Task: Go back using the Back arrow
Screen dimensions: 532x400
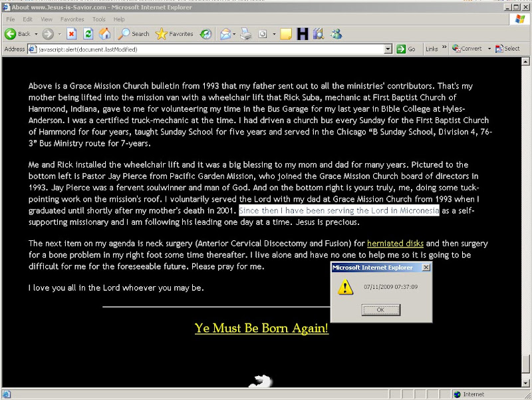Action: click(x=17, y=34)
